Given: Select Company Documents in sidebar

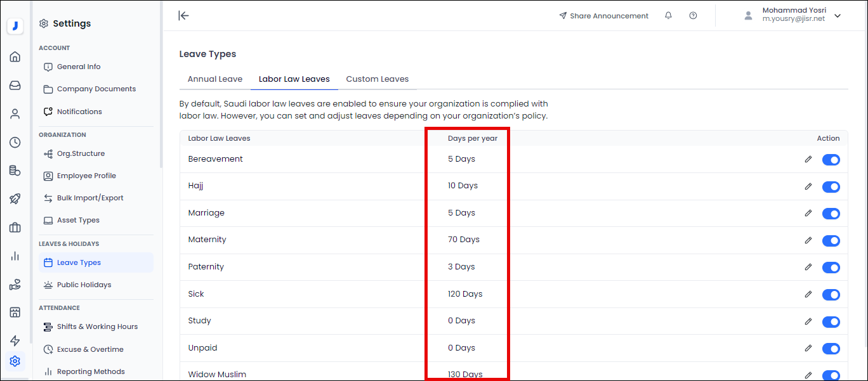Looking at the screenshot, I should click(x=96, y=89).
